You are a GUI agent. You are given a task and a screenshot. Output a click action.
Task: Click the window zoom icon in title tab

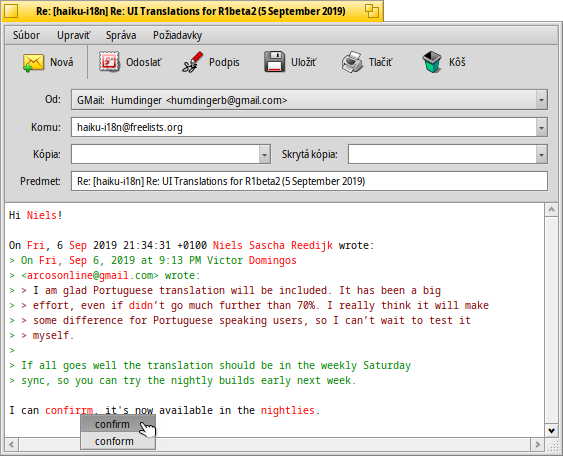click(372, 11)
